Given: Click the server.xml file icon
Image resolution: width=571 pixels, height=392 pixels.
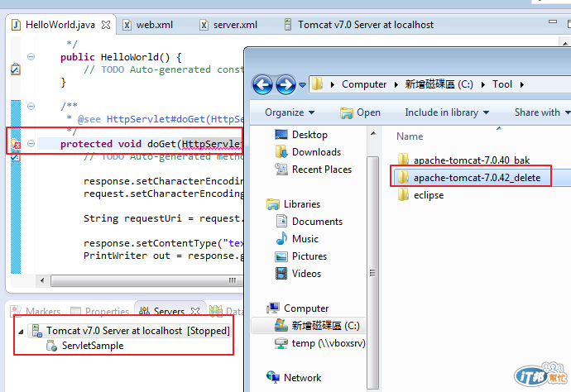Looking at the screenshot, I should pos(204,25).
